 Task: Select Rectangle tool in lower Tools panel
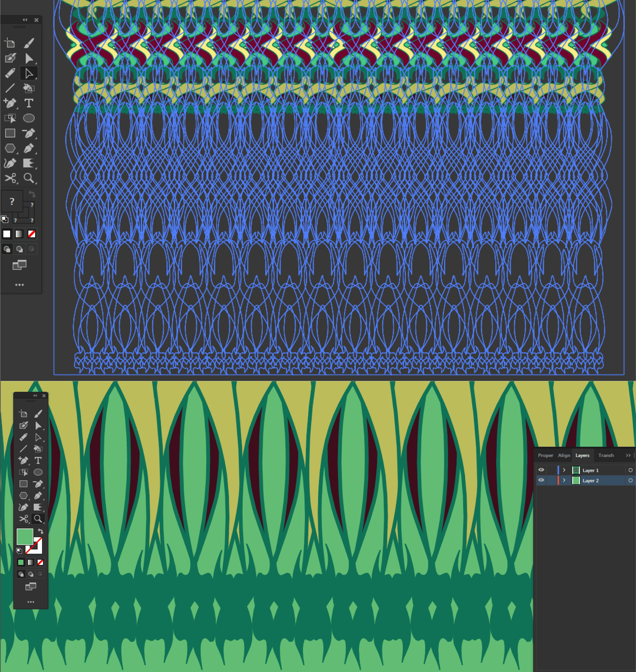coord(23,484)
